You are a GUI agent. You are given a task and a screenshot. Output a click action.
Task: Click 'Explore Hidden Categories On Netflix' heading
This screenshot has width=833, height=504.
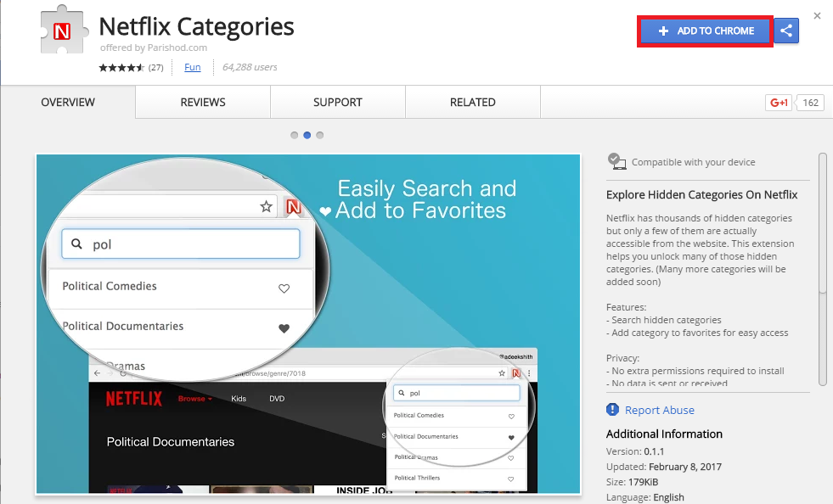(x=701, y=195)
